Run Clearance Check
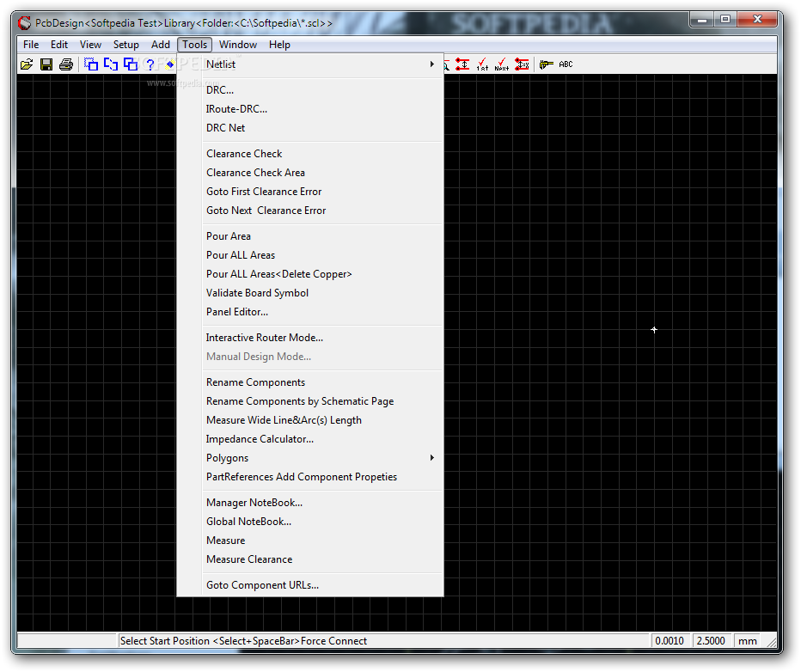Viewport: 801px width, 672px height. point(310,154)
